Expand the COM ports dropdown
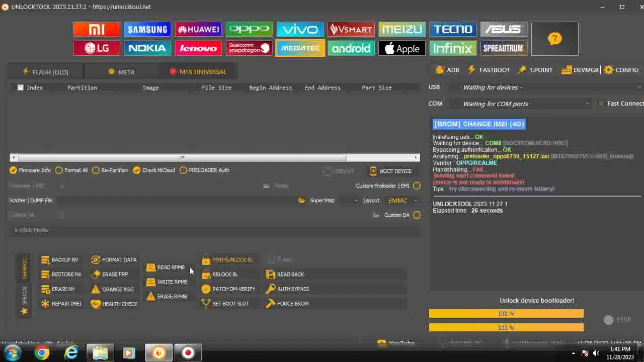The image size is (644, 362). pyautogui.click(x=587, y=104)
